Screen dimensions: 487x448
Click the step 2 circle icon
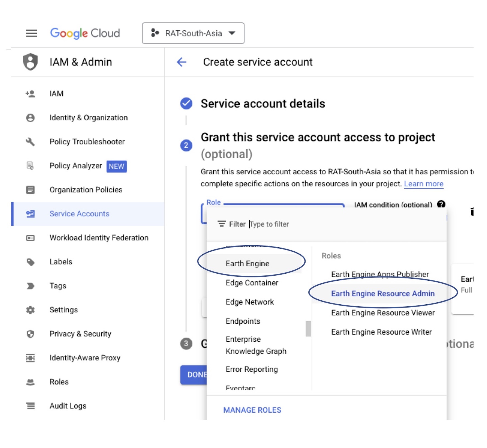point(186,145)
